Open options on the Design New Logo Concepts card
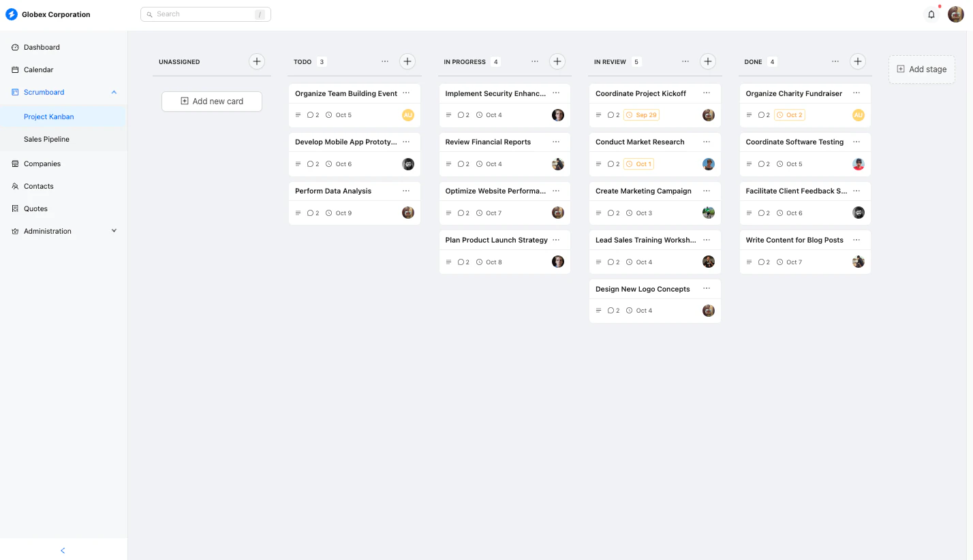The width and height of the screenshot is (973, 560). (x=707, y=288)
